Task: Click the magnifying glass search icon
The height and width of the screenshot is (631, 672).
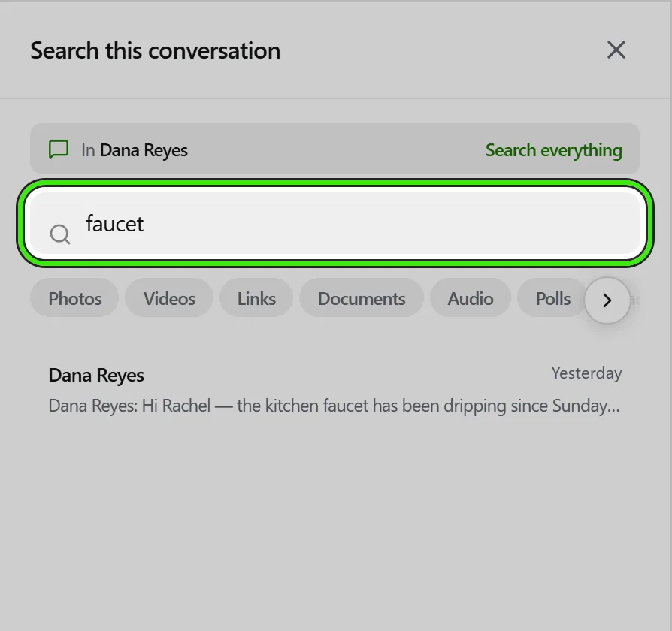Action: pyautogui.click(x=59, y=234)
